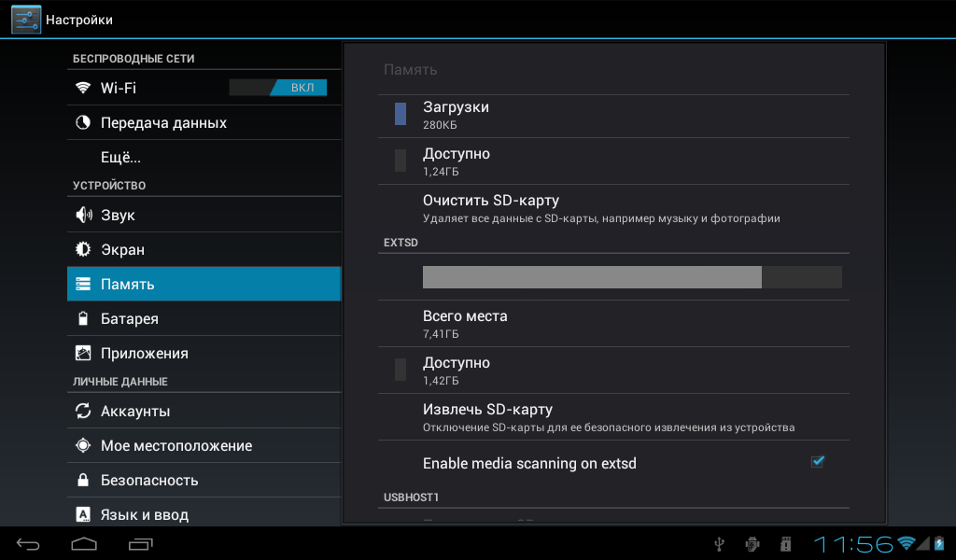Click the EXTSD storage usage bar

click(632, 277)
